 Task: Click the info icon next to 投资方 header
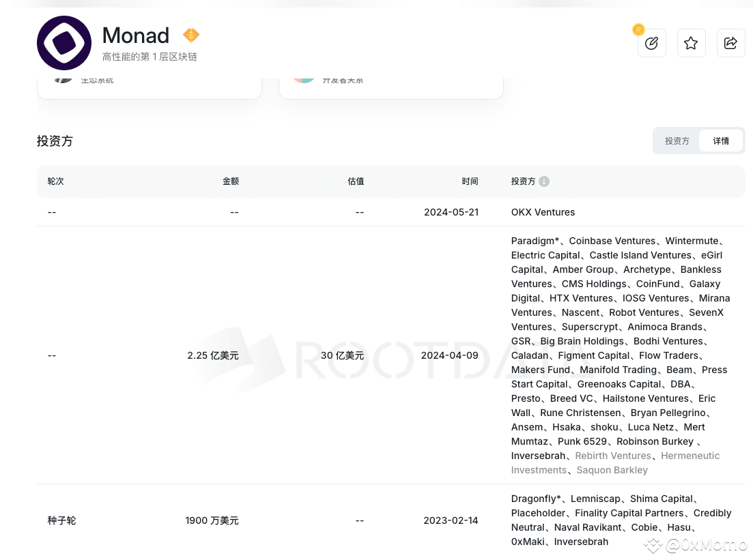[x=543, y=181]
